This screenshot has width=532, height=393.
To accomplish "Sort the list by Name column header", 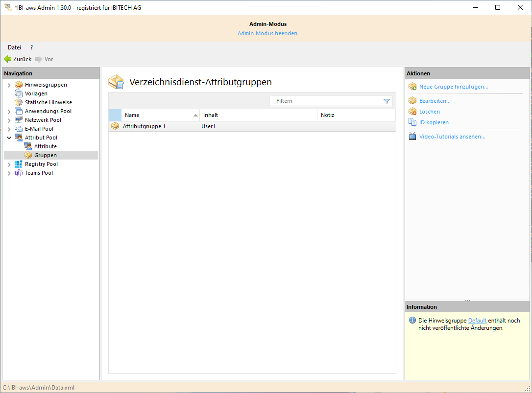I will [157, 115].
